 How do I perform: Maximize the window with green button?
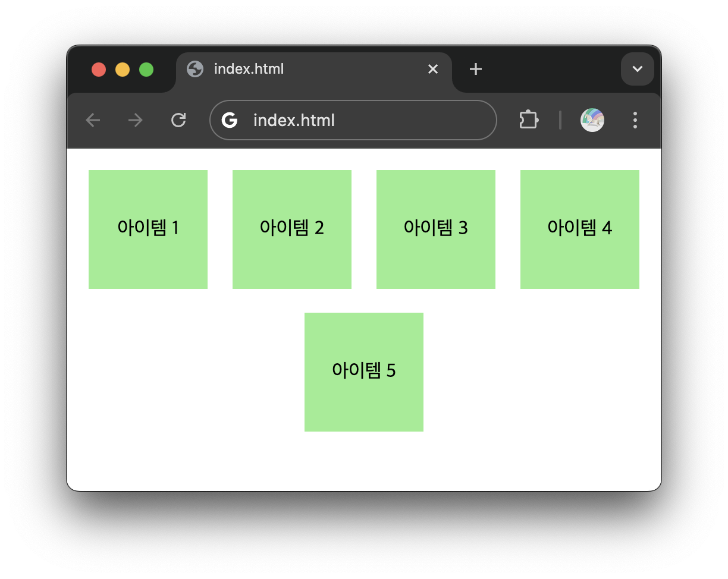[146, 70]
